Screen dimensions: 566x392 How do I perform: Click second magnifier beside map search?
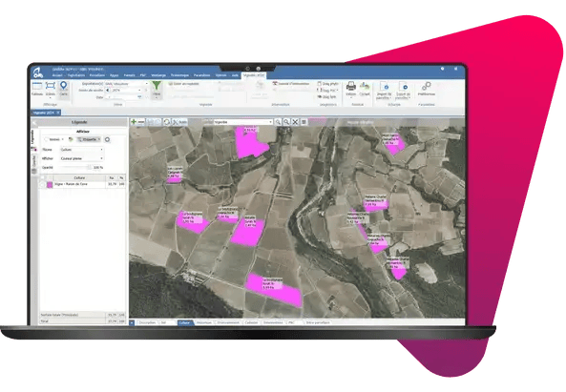pos(286,122)
